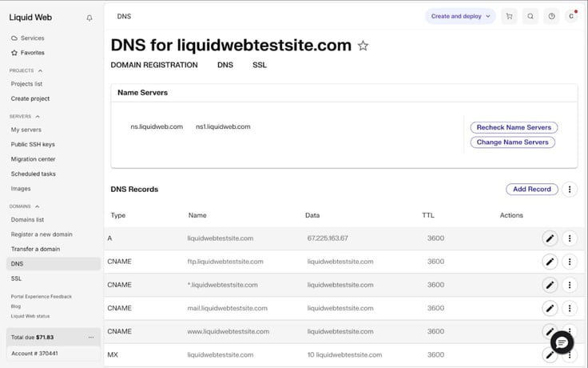Image resolution: width=588 pixels, height=368 pixels.
Task: Open Portal Experience Feedback link
Action: tap(42, 297)
